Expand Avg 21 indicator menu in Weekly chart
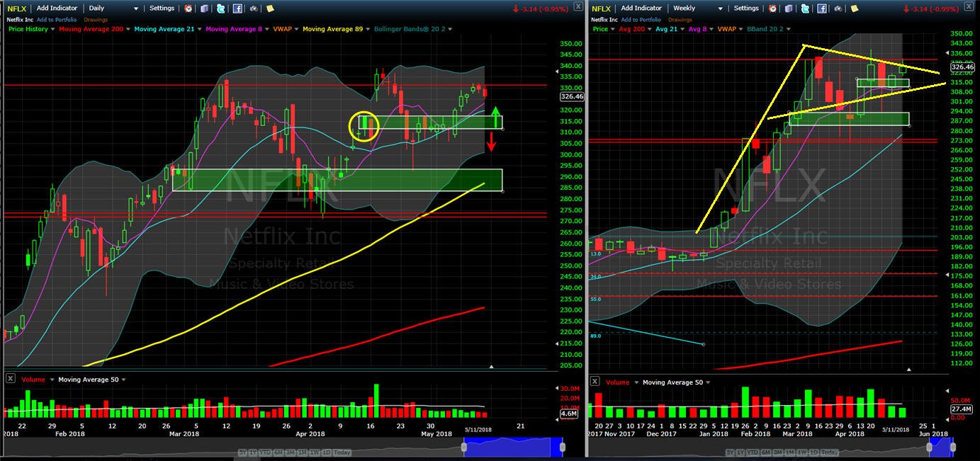This screenshot has height=461, width=980. coord(682,29)
